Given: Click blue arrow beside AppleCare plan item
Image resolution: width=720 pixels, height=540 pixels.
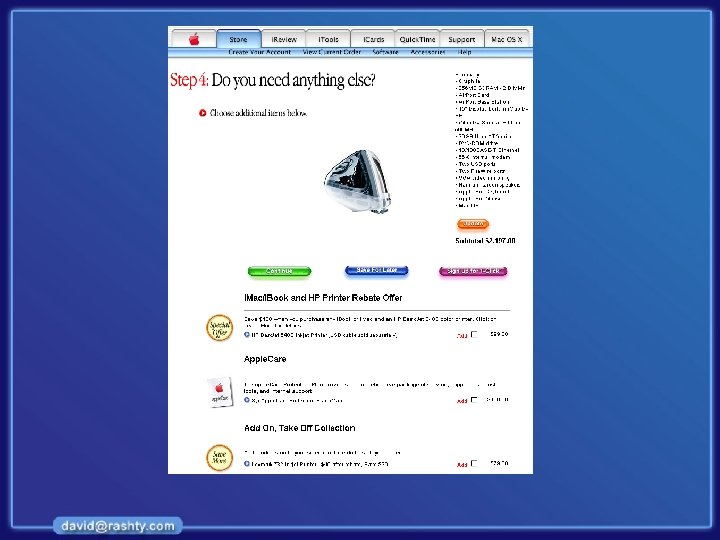Looking at the screenshot, I should 247,400.
